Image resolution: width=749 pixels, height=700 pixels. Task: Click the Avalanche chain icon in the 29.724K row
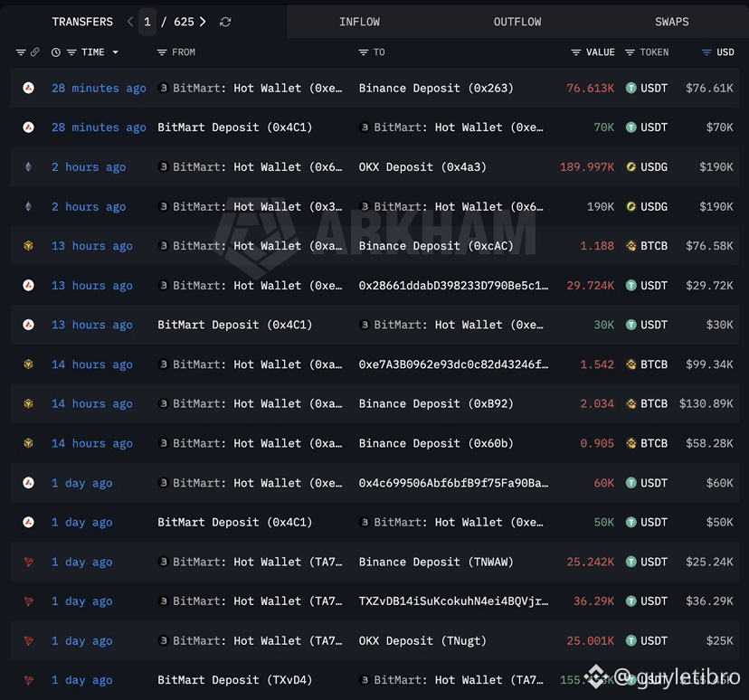(29, 285)
